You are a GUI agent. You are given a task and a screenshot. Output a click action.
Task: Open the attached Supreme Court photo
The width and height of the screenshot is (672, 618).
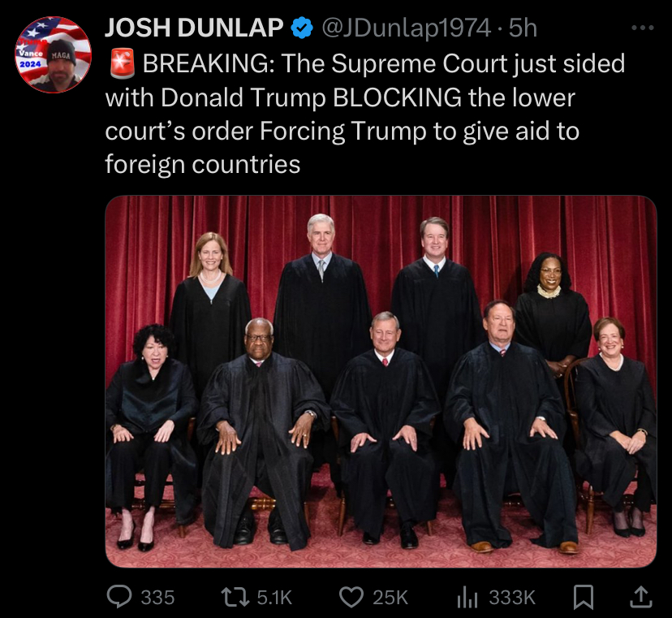coord(381,382)
